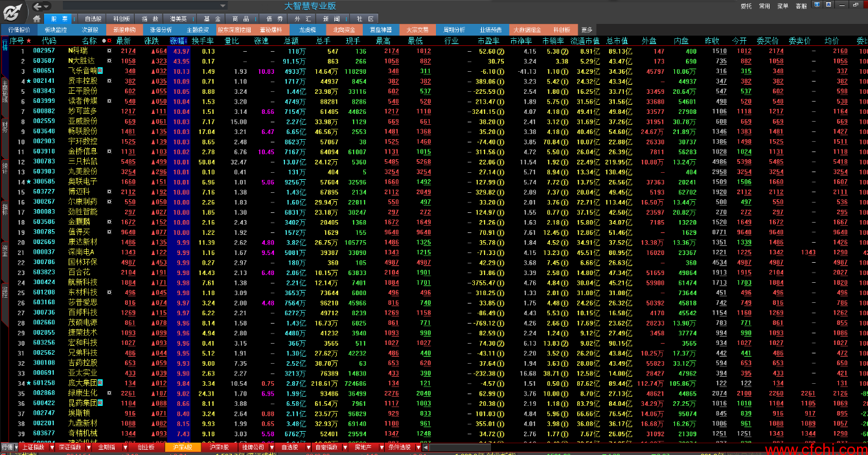This screenshot has height=455, width=868.
Task: Open the 自选股 top tab
Action: point(93,19)
